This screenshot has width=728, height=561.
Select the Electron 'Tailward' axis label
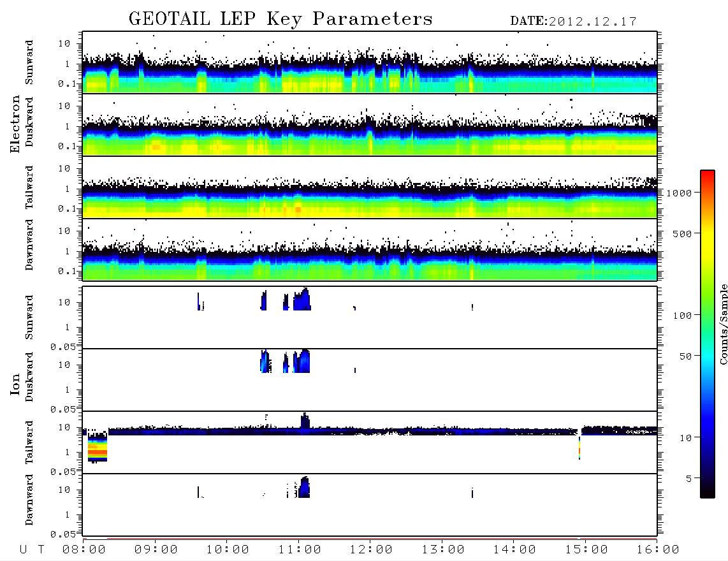pos(29,187)
